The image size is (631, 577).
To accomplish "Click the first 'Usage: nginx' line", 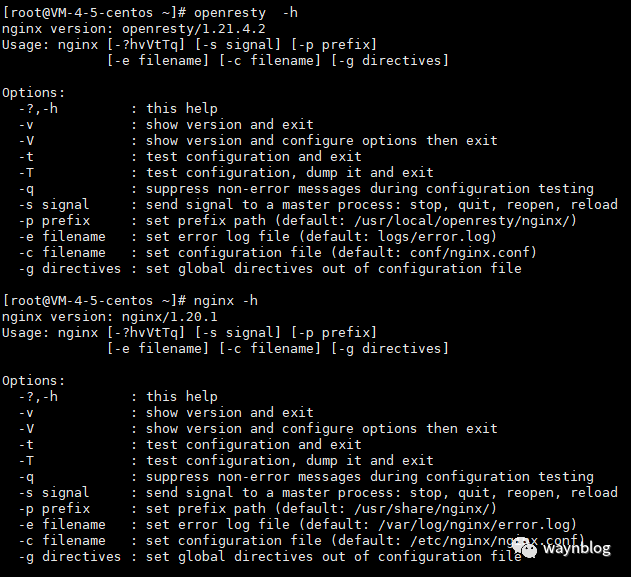I will click(x=189, y=45).
